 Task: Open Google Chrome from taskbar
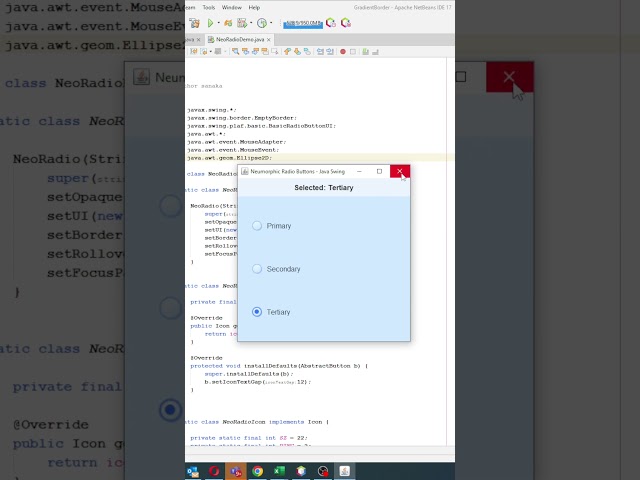click(258, 471)
